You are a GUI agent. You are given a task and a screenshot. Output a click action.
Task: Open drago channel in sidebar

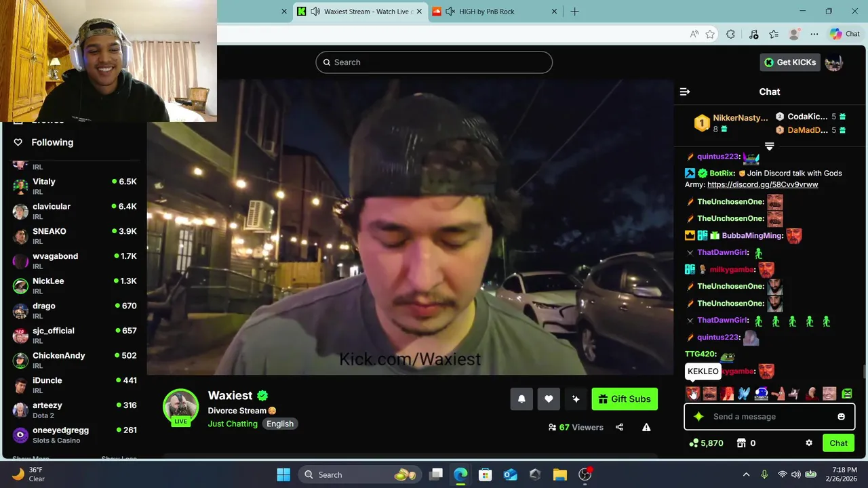(75, 310)
